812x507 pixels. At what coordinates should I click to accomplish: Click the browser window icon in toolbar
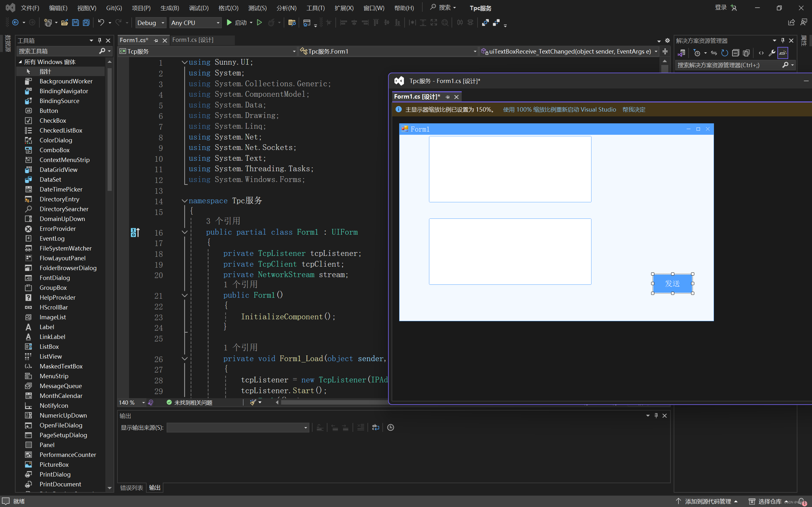tap(307, 23)
